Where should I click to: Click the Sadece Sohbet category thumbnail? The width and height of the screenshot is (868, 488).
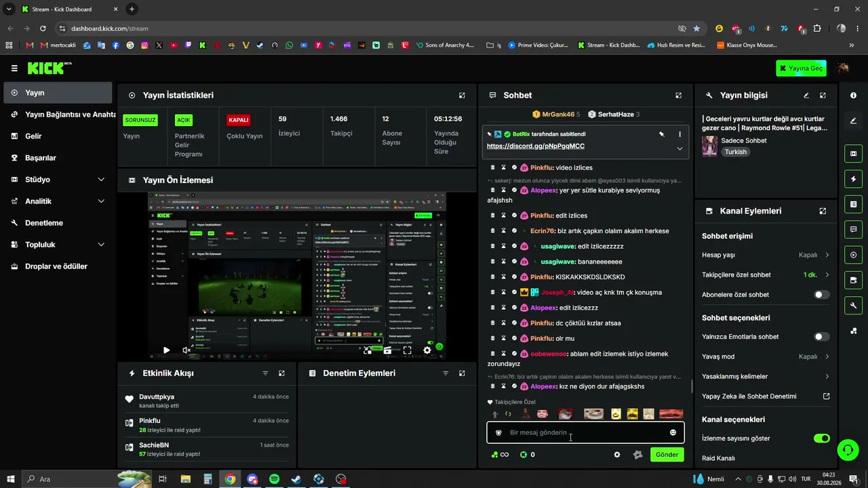pos(709,146)
